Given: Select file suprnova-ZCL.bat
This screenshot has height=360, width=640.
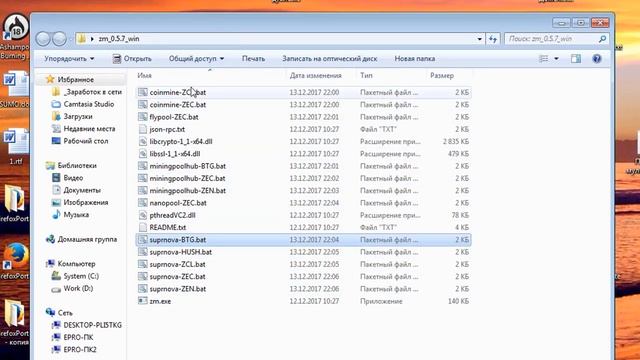Looking at the screenshot, I should pos(177,264).
